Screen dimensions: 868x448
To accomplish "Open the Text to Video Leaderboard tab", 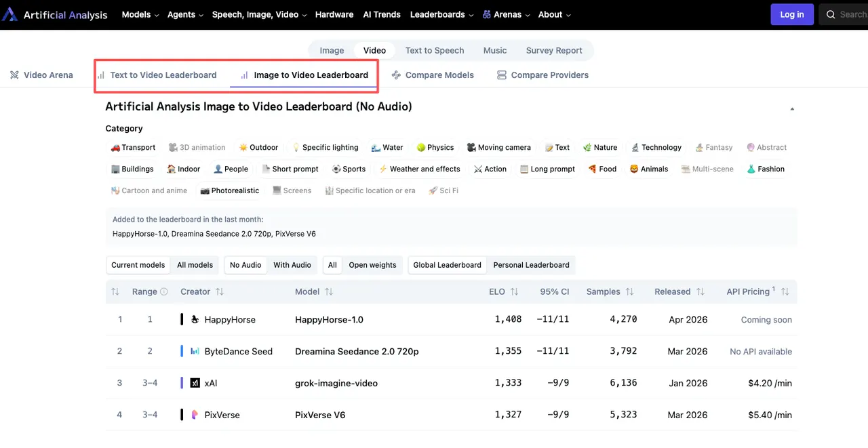I will click(x=163, y=75).
